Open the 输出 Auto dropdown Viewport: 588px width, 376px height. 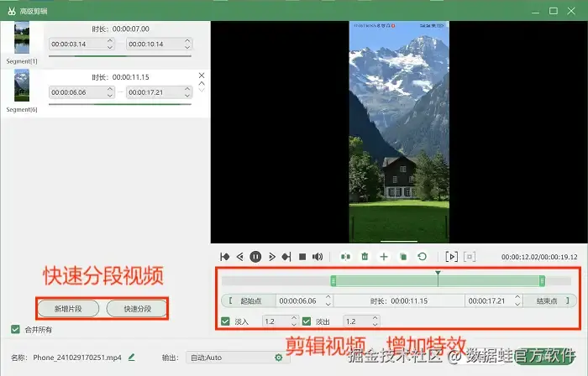click(238, 358)
